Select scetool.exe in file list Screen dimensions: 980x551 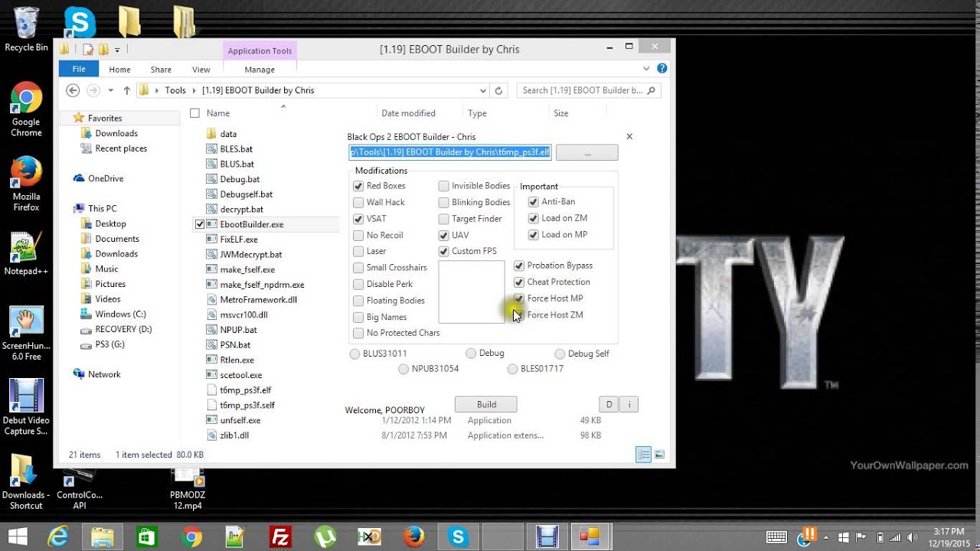(240, 375)
